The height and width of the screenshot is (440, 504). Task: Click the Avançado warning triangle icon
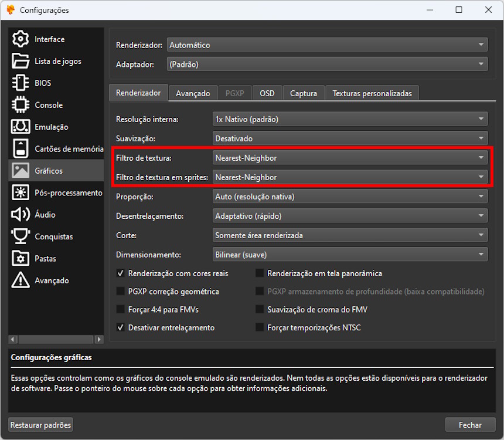pyautogui.click(x=21, y=280)
